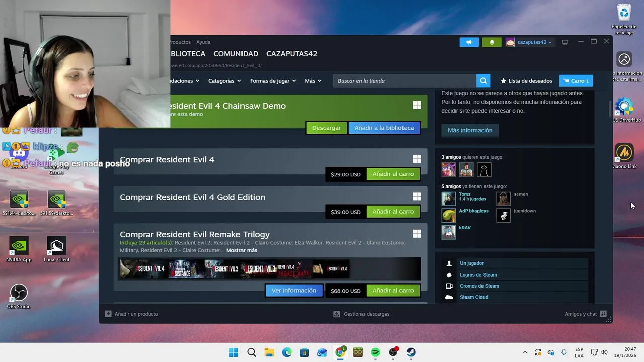The image size is (644, 362).
Task: Click the Cromos de Steam trading cards icon
Action: pos(449,286)
